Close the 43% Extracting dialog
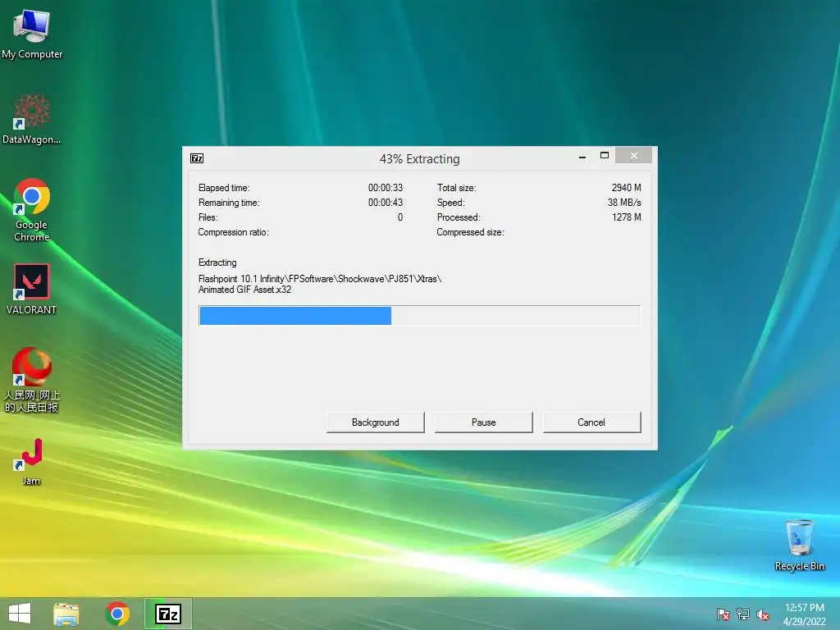This screenshot has width=840, height=630. (634, 155)
